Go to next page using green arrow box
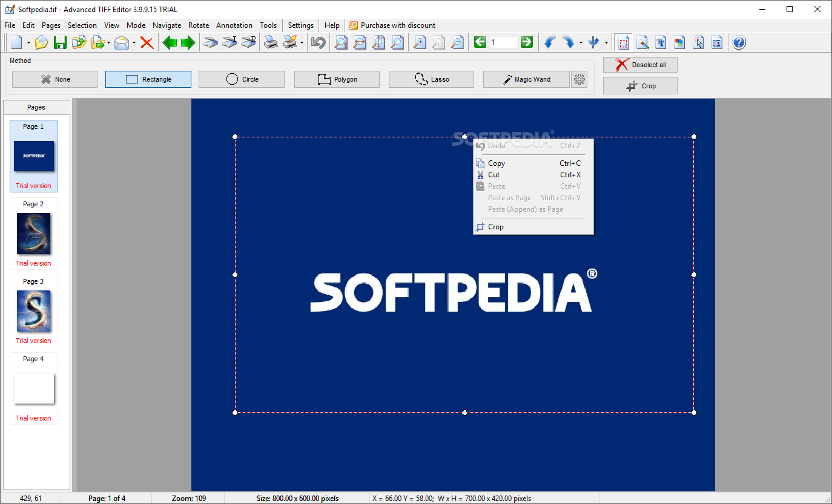The height and width of the screenshot is (504, 832). pos(527,42)
